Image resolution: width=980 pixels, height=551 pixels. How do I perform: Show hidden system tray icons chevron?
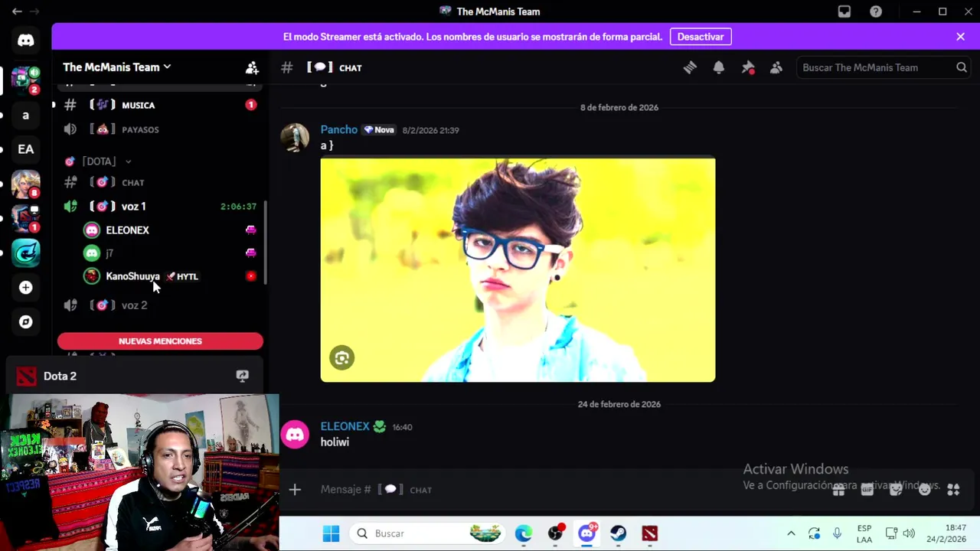[x=791, y=533]
